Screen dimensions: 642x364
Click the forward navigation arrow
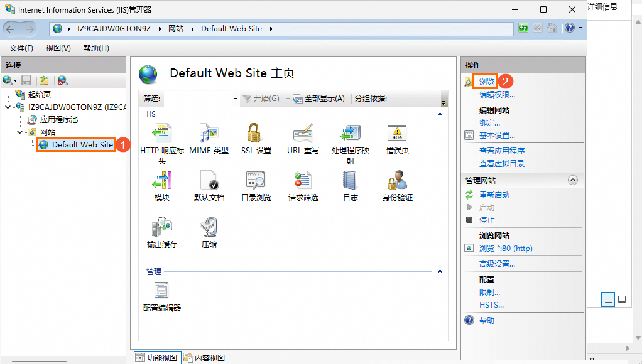tap(30, 29)
